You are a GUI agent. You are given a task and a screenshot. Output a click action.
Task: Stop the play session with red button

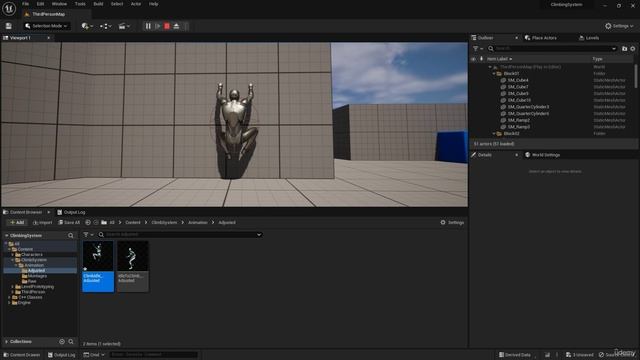point(167,26)
